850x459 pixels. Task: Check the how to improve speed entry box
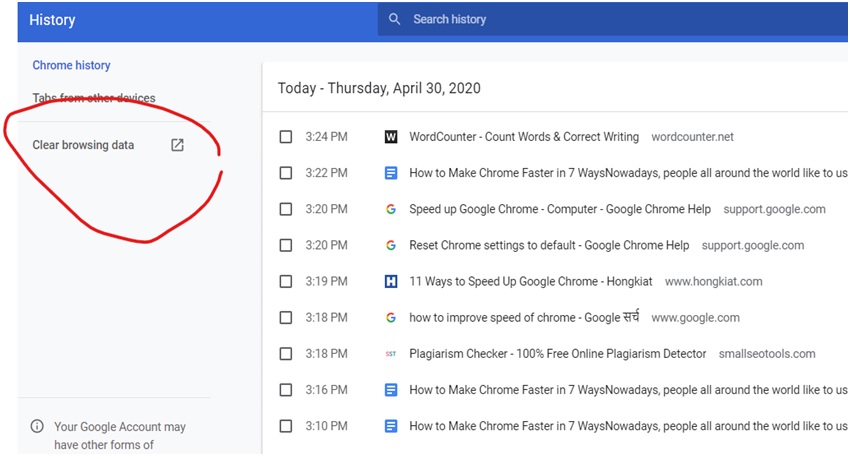[x=286, y=318]
